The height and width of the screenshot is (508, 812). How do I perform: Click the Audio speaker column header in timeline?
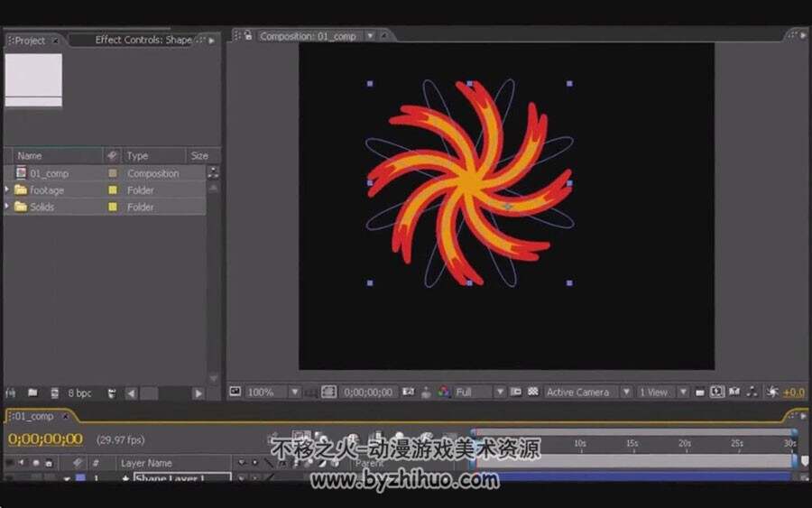(x=22, y=462)
